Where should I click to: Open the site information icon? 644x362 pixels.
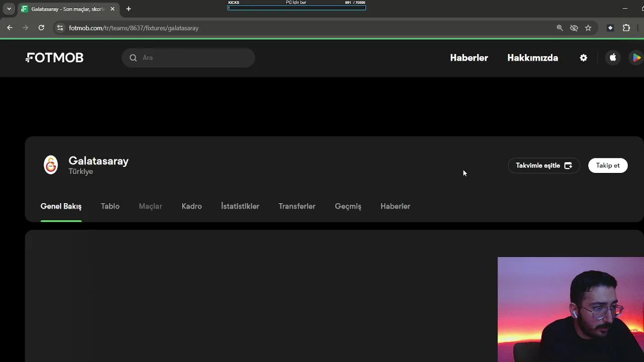(60, 28)
